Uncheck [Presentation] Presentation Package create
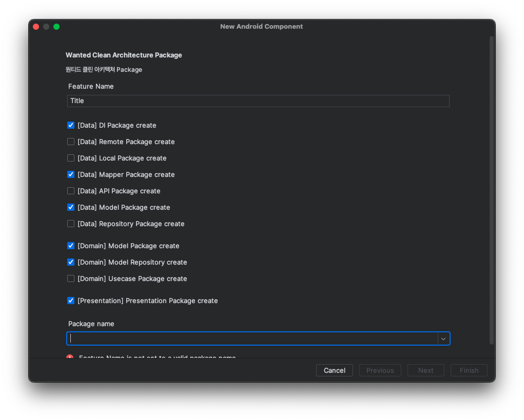Image resolution: width=524 pixels, height=420 pixels. 71,301
